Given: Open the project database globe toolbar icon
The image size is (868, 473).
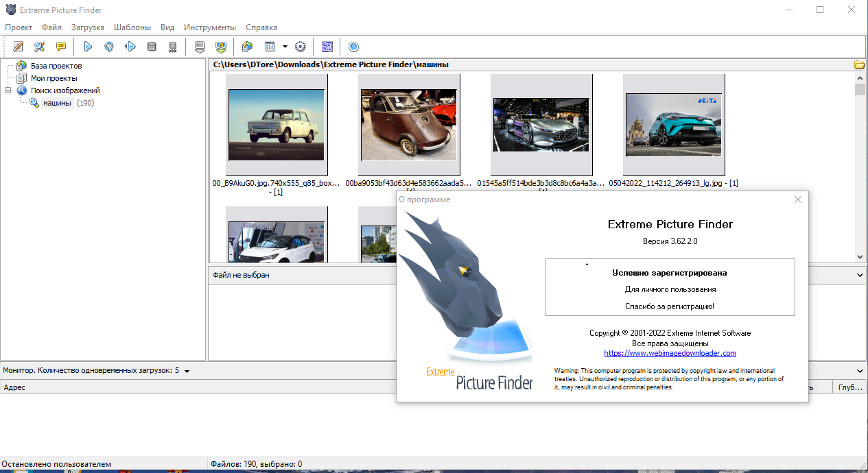Looking at the screenshot, I should [247, 47].
